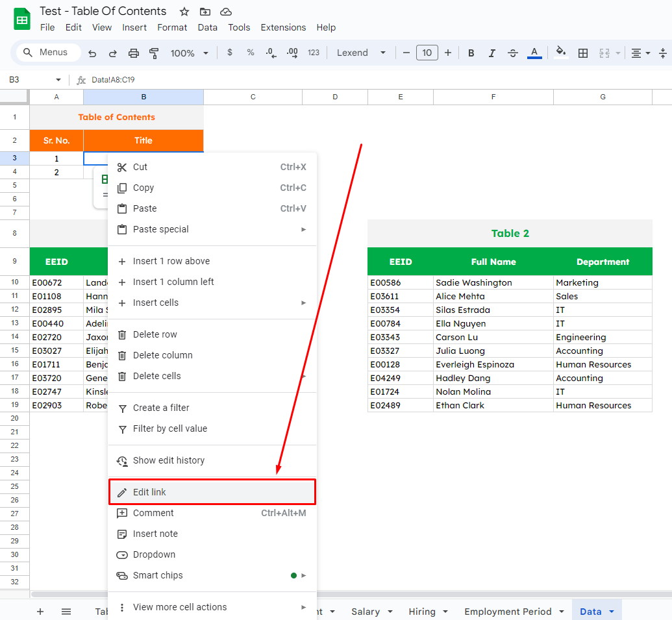Image resolution: width=672 pixels, height=620 pixels.
Task: Expand Insert cells submenu
Action: coord(212,303)
